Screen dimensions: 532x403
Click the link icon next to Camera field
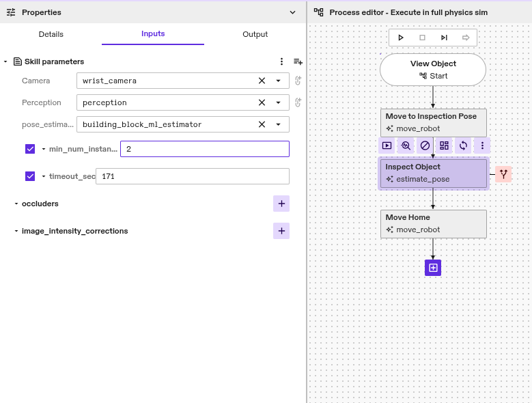tap(298, 81)
